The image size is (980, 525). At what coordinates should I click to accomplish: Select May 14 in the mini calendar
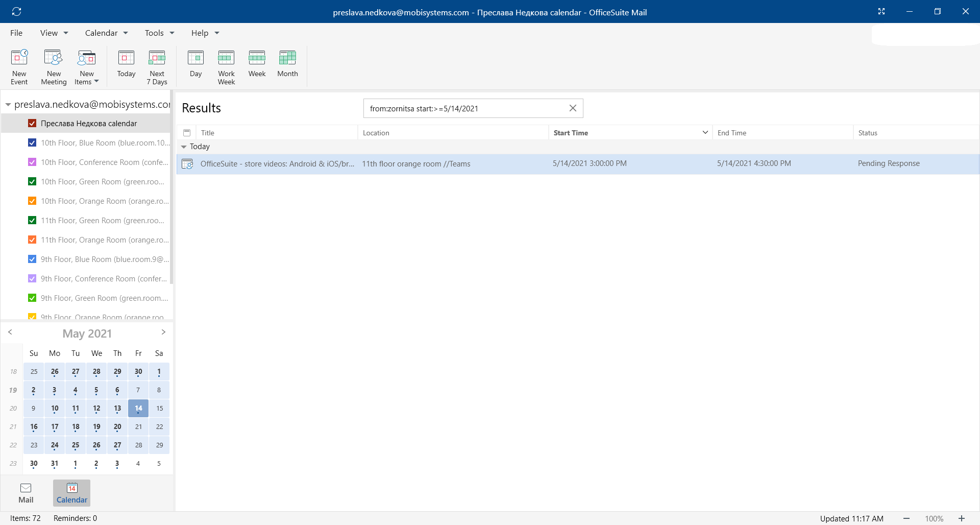pos(138,408)
